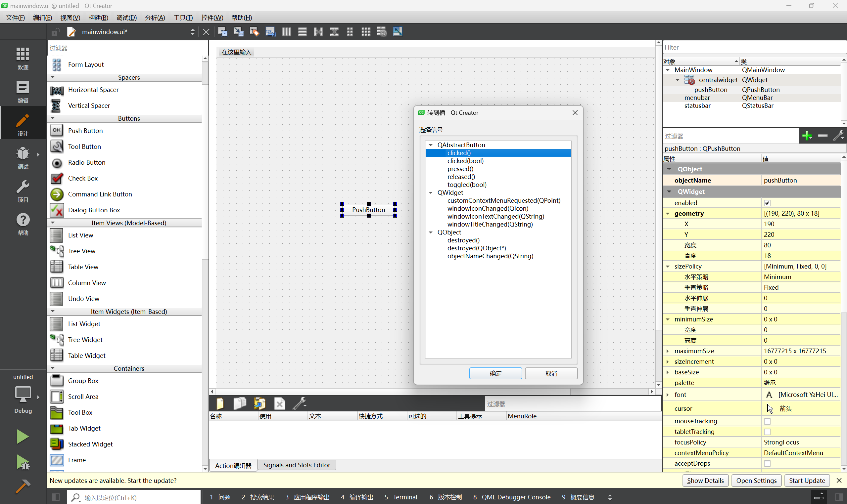Viewport: 847px width, 504px height.
Task: Select the pressed() signal
Action: point(460,169)
